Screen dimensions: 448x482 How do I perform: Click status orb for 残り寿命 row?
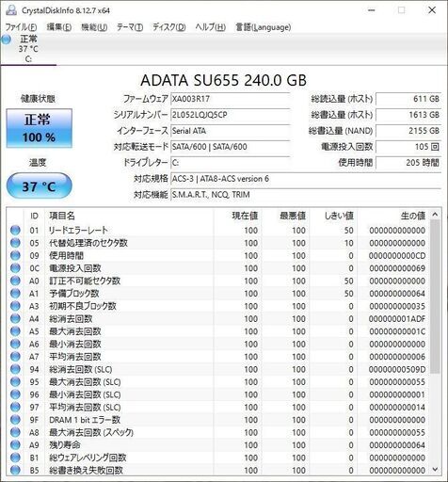click(15, 445)
